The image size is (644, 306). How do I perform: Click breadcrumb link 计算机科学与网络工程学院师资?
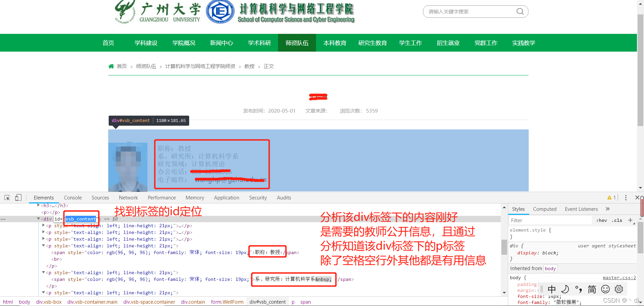pyautogui.click(x=200, y=66)
